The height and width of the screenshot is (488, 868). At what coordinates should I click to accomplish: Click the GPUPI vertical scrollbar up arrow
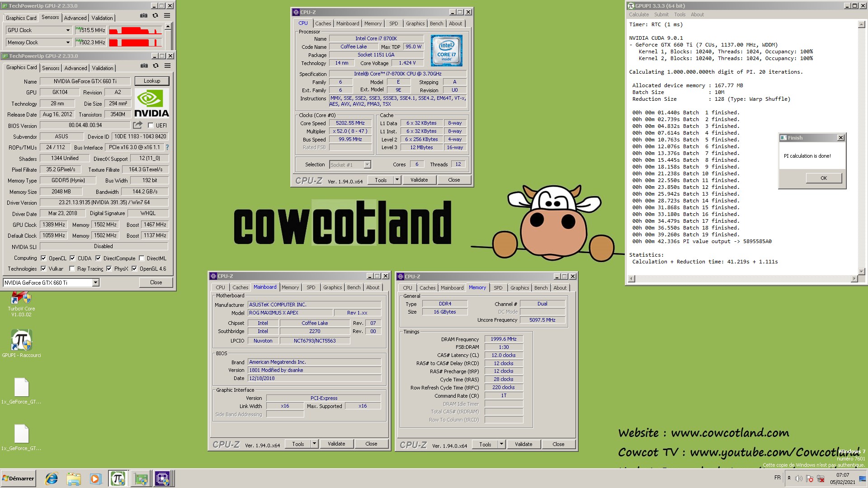coord(861,25)
